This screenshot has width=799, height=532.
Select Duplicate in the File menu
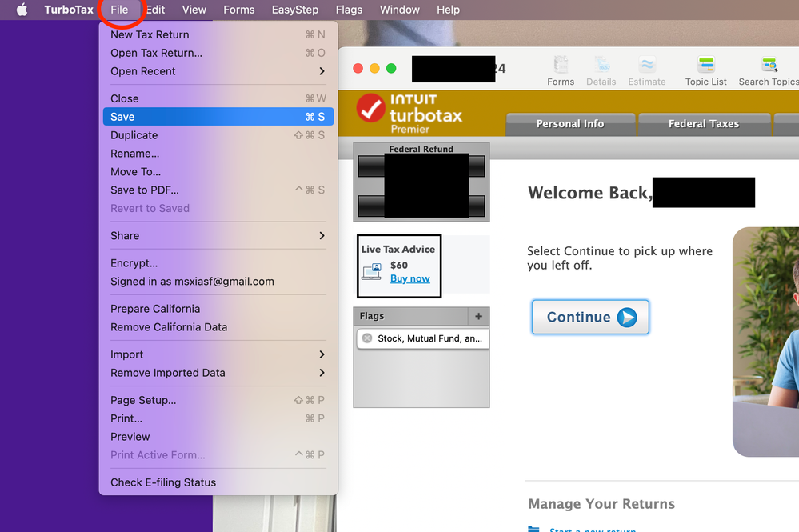(218, 135)
